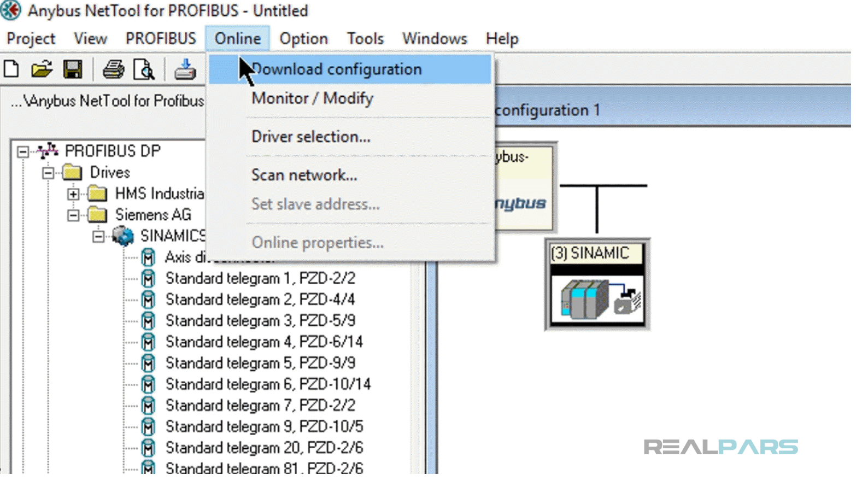Select the (3) SINAMIC device in the network view
The image size is (856, 504).
597,284
